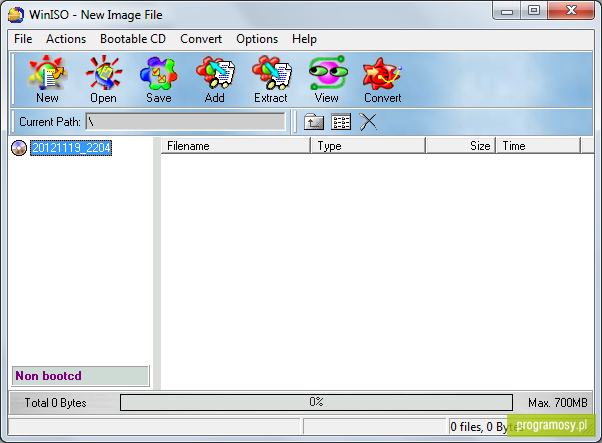Click the 0 files status bar entry
Viewport: 602px width, 443px height.
[485, 426]
